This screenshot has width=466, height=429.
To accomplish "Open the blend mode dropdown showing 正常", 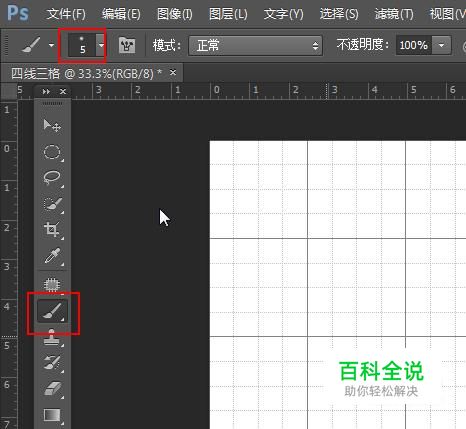I will click(x=256, y=45).
